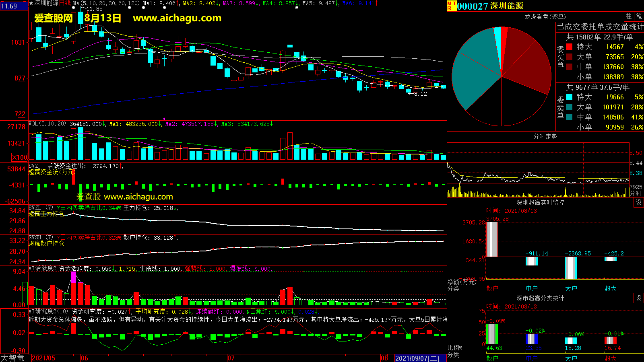The image size is (644, 362).
Task: Select the 分时走势 panel title
Action: click(x=545, y=137)
